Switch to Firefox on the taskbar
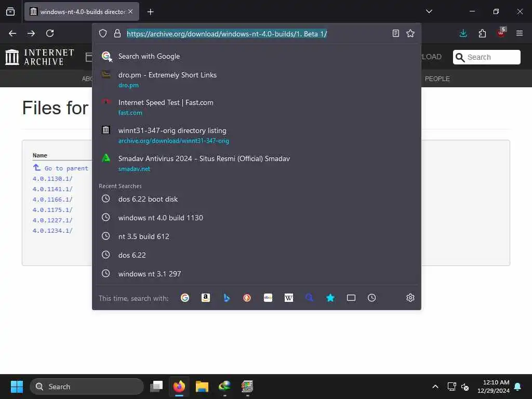 [179, 386]
